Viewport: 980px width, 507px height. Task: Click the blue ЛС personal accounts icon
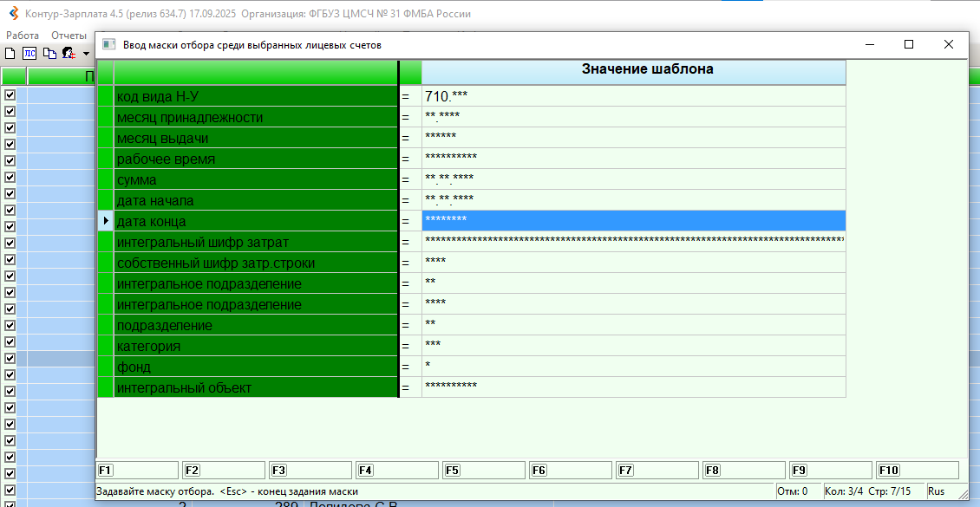tap(29, 54)
